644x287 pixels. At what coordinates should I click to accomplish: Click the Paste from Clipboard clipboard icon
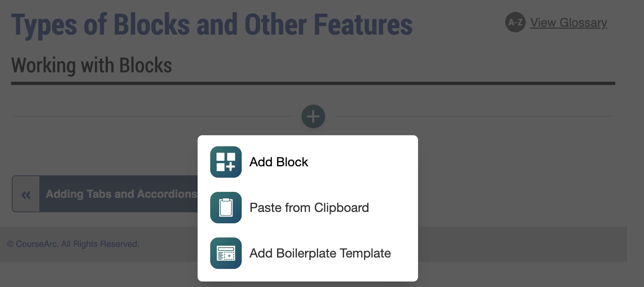(226, 208)
